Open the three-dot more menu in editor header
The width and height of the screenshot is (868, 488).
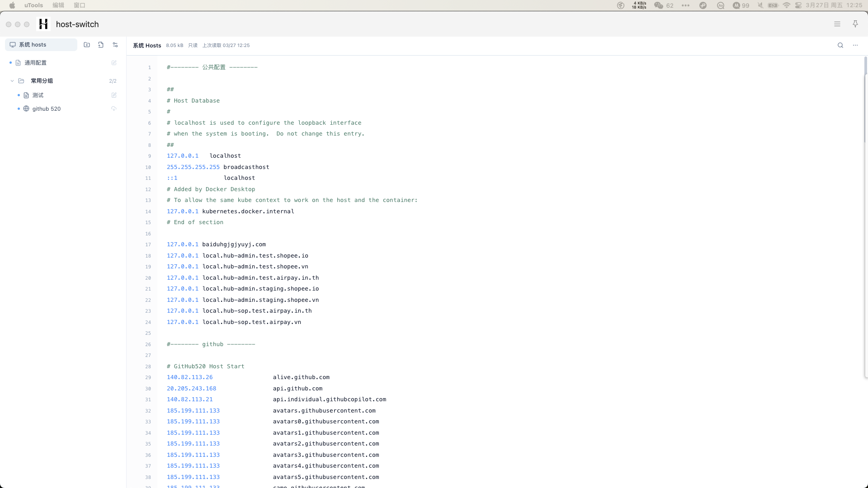(855, 45)
